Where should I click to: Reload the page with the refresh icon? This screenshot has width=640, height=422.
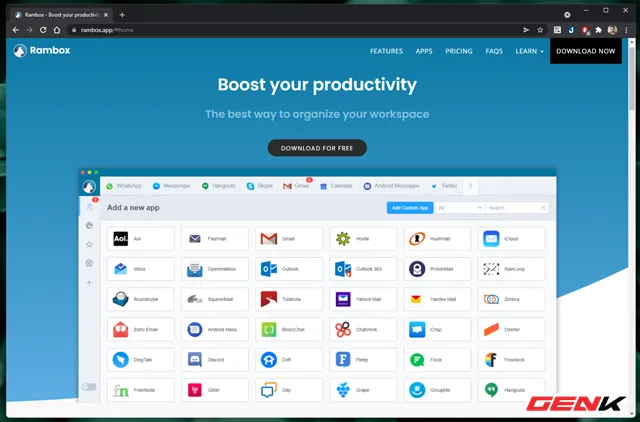tap(43, 30)
